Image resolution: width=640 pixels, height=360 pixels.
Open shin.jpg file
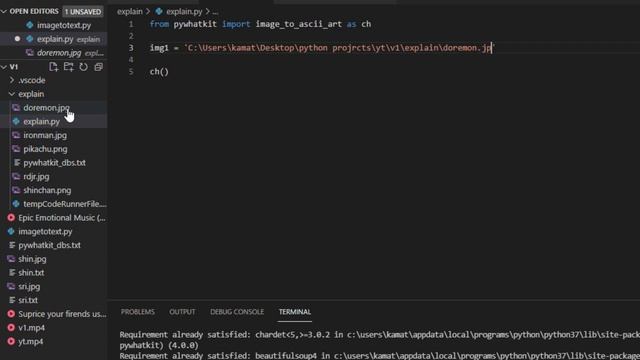32,259
